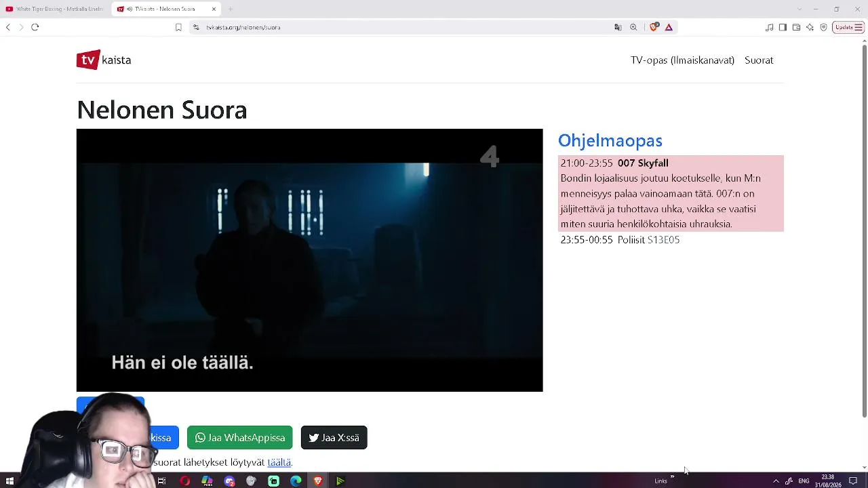Click the live video player
Viewport: 868px width, 488px height.
point(310,260)
